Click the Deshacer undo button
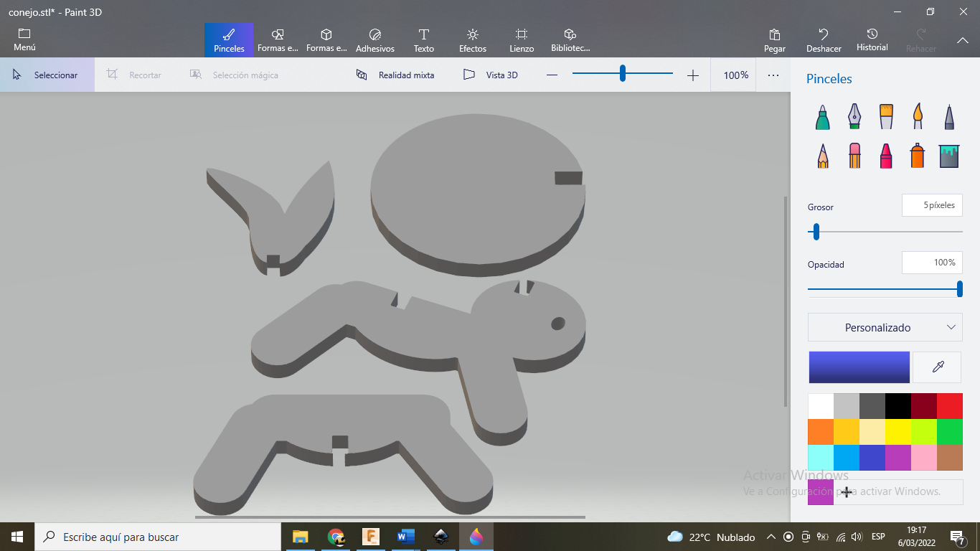Screen dimensions: 980x551 click(x=824, y=40)
